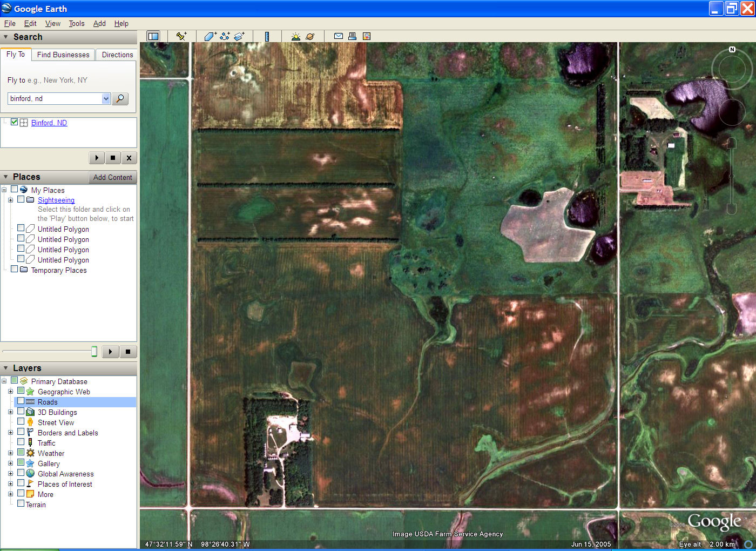Expand the Geographic Web layer node
756x551 pixels.
tap(10, 392)
